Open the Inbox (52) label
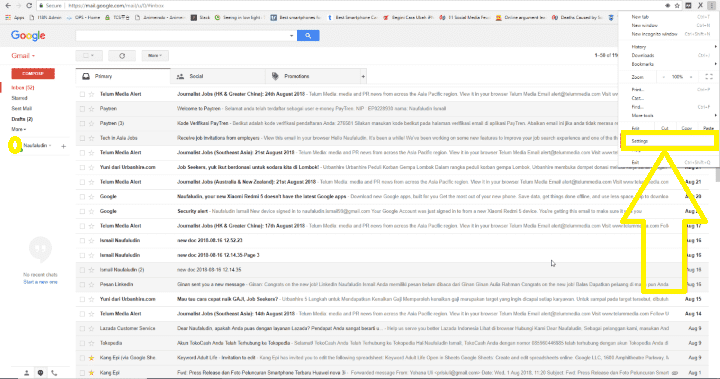Image resolution: width=720 pixels, height=379 pixels. point(23,88)
